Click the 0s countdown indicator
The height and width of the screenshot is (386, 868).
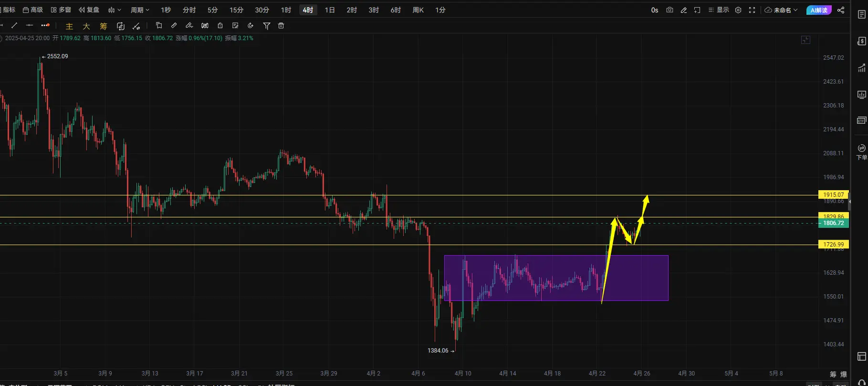(655, 10)
